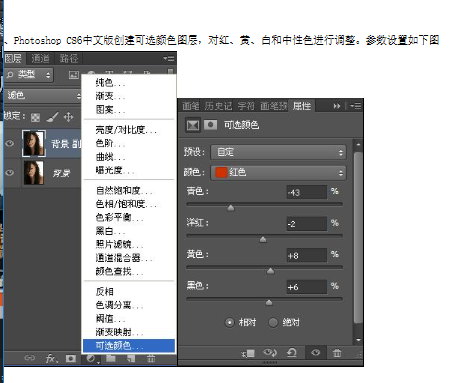Screen dimensions: 460x383
Task: Click the pixel layer filter icon
Action: point(73,75)
